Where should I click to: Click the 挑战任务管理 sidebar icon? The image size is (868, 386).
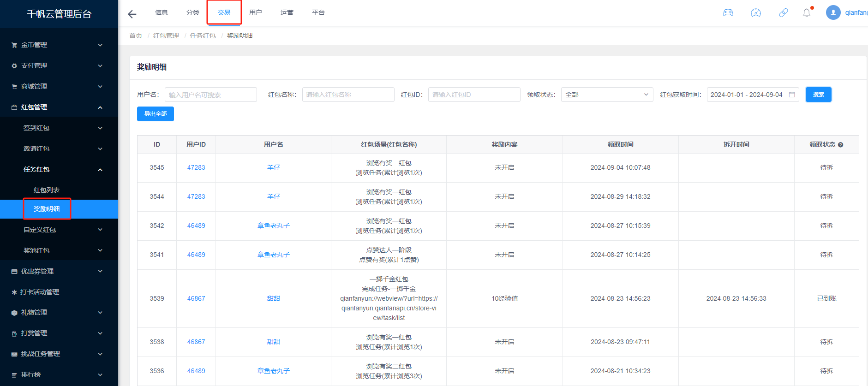[14, 354]
